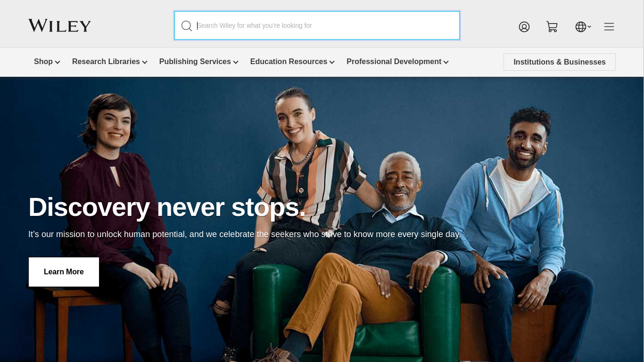Click the Wiley logo

(x=59, y=25)
